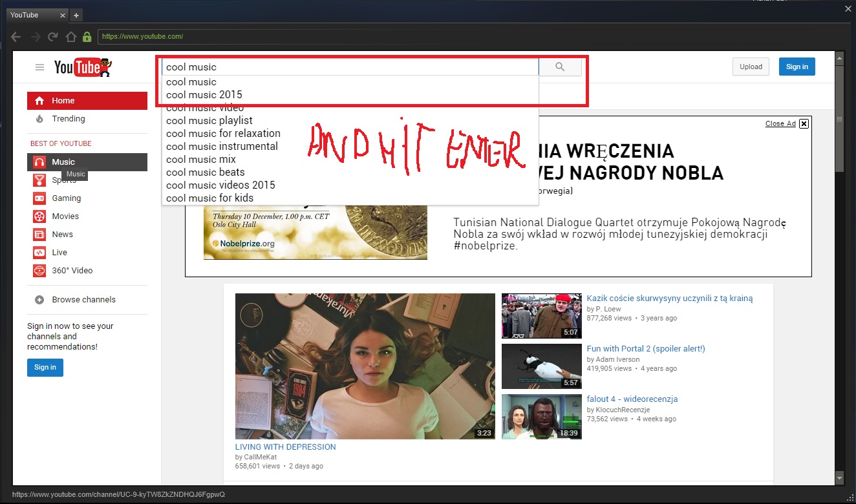Click the '#nobelprize.' hashtag text in ad

point(486,246)
